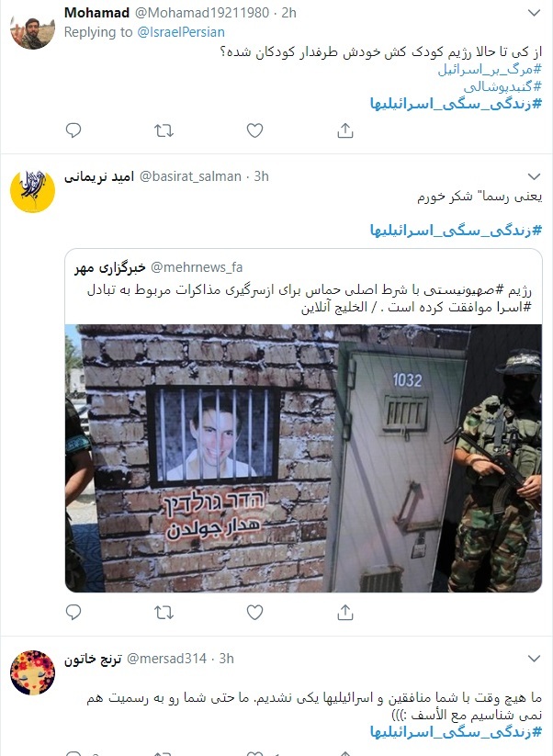Expand more menu on basirat_salman tweet
Screen dimensions: 553x756
(x=535, y=176)
